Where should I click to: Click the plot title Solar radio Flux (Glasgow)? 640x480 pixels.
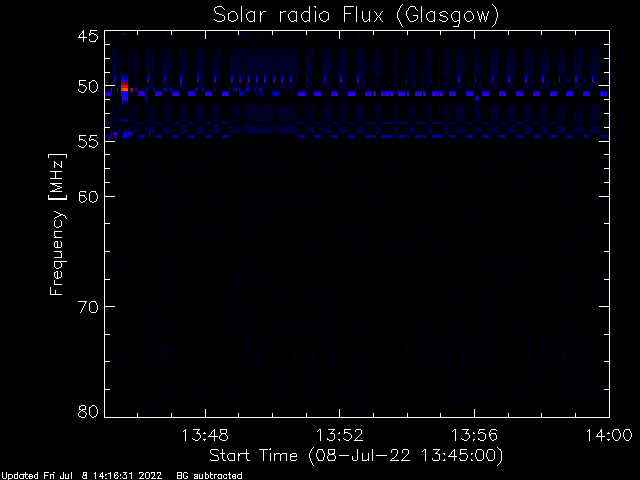tap(356, 16)
